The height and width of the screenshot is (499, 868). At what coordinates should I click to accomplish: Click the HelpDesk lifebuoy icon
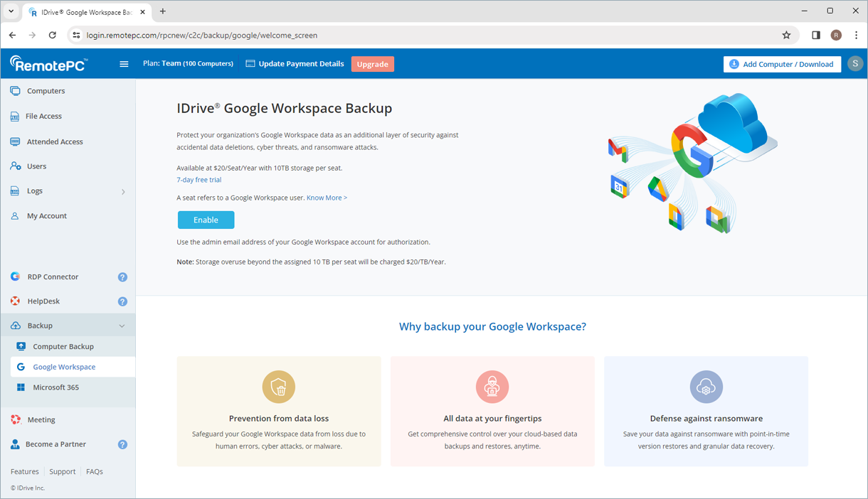click(15, 301)
